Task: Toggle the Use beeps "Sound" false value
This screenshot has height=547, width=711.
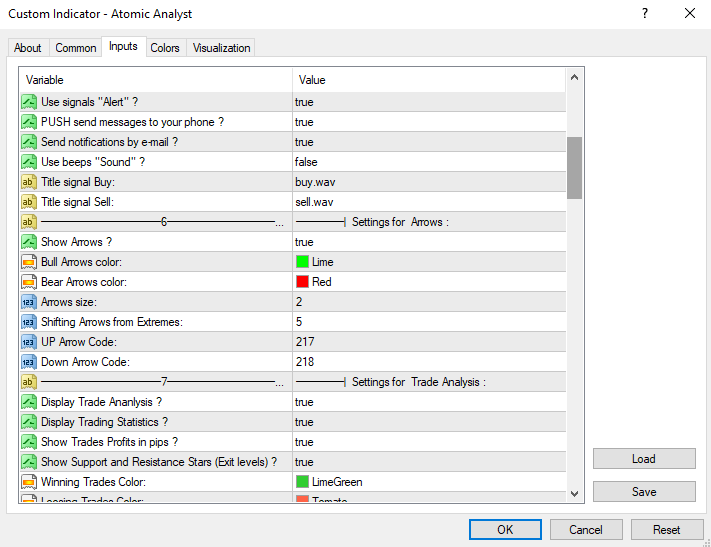Action: [428, 162]
